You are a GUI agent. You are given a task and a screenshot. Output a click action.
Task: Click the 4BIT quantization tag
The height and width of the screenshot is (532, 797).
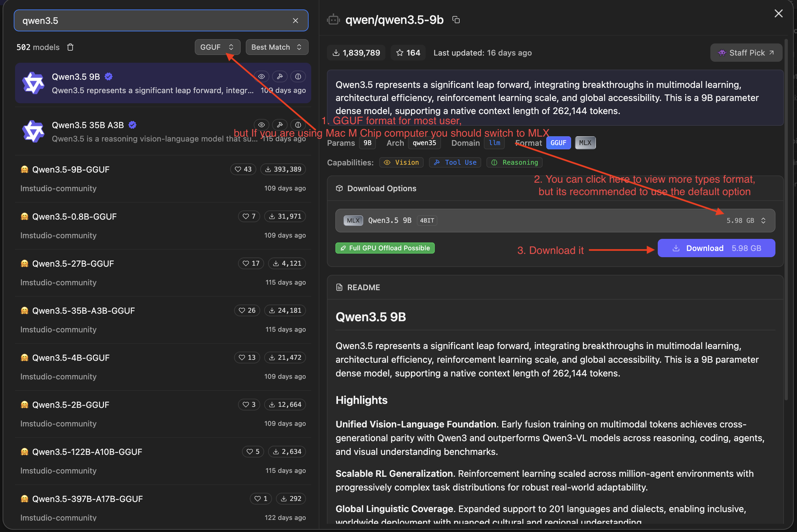(427, 221)
